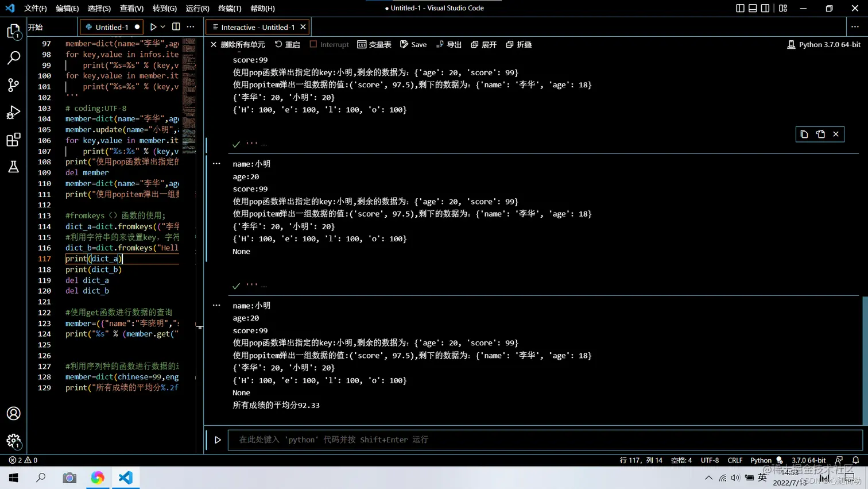Open the 文件(F) menu
The width and height of the screenshot is (868, 489).
pos(36,8)
